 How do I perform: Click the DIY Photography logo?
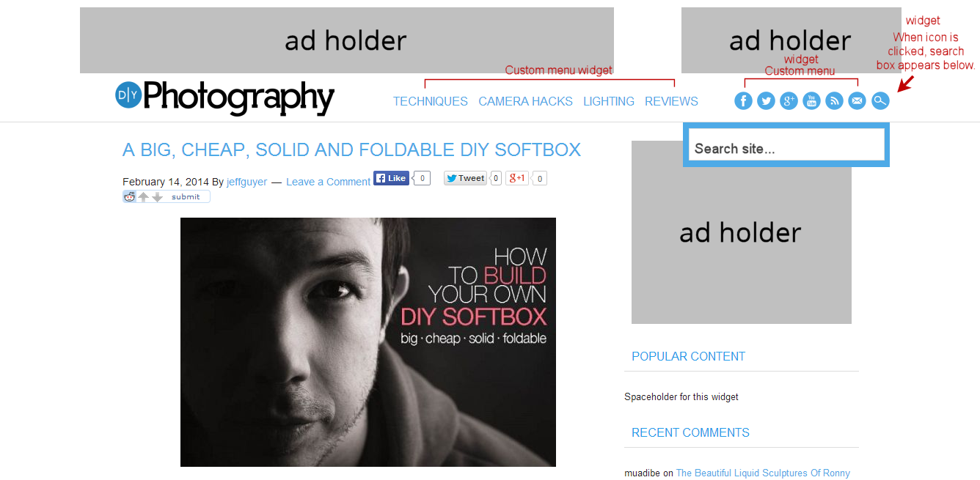224,98
